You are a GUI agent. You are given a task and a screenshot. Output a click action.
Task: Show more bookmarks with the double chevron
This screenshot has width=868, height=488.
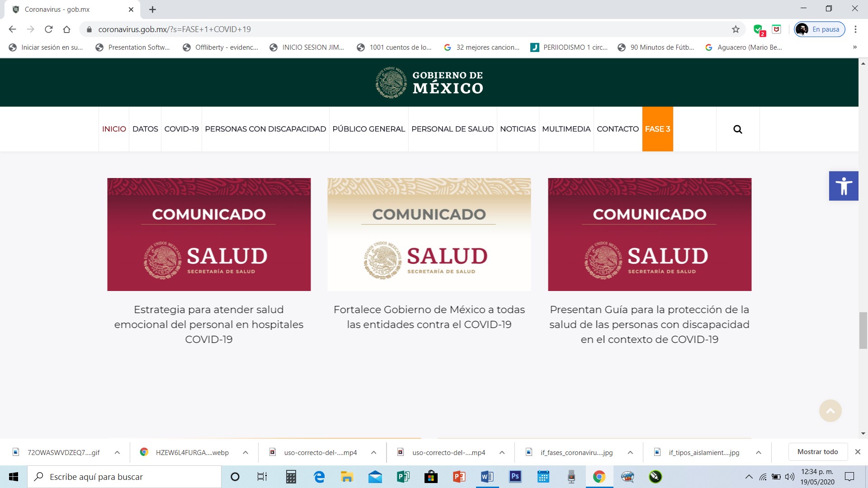854,47
